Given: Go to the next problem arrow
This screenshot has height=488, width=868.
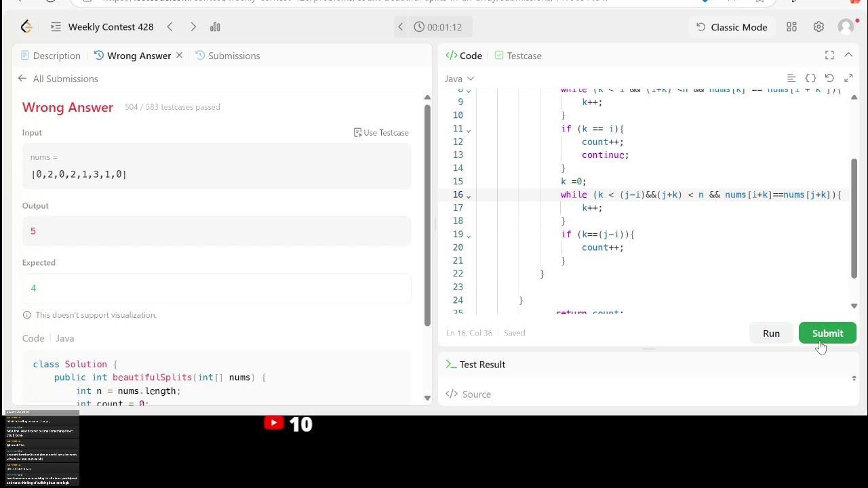Looking at the screenshot, I should pyautogui.click(x=193, y=27).
